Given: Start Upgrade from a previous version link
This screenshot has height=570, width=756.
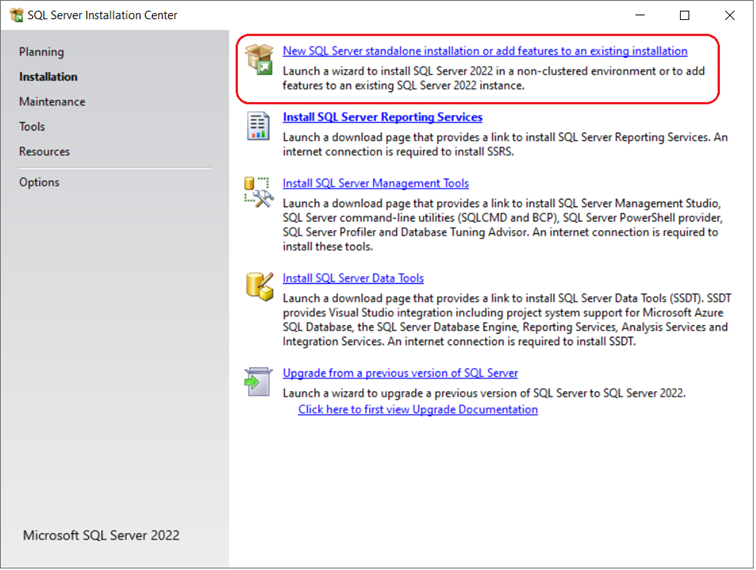Looking at the screenshot, I should point(400,373).
